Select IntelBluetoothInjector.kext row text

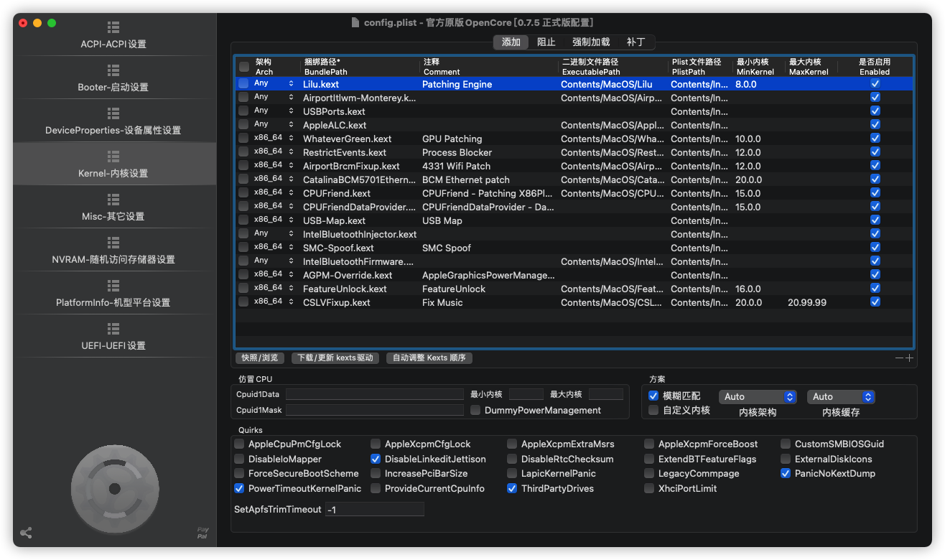coord(360,234)
